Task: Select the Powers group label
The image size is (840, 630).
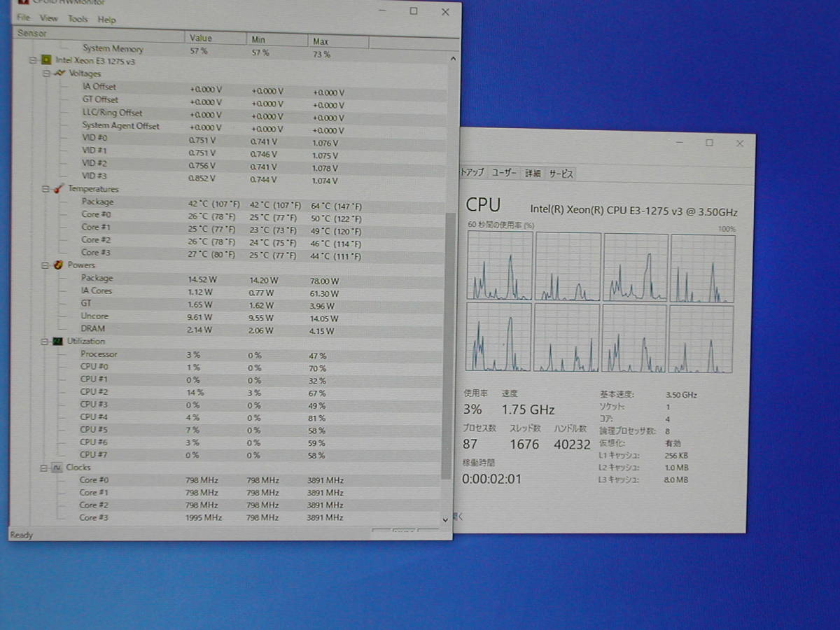Action: pos(81,265)
